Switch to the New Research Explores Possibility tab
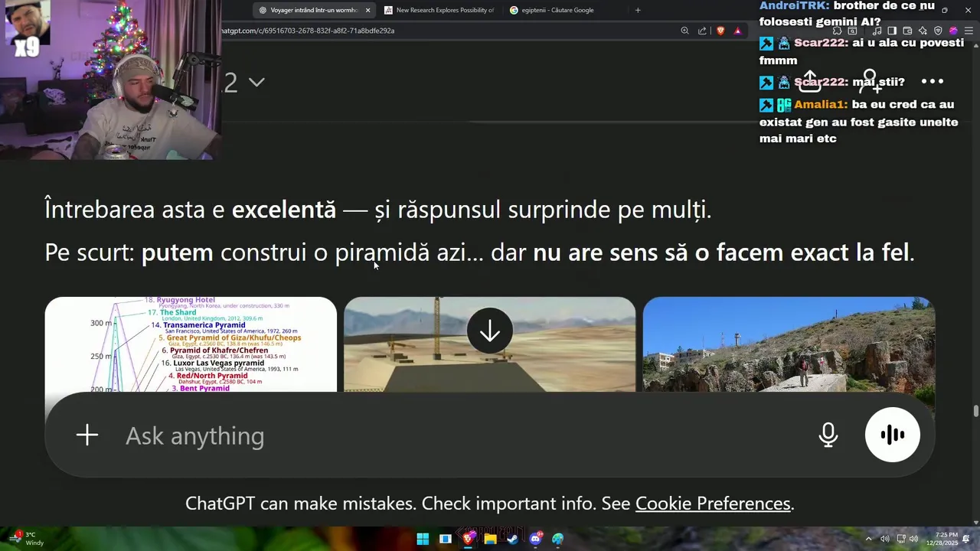980x551 pixels. 439,10
